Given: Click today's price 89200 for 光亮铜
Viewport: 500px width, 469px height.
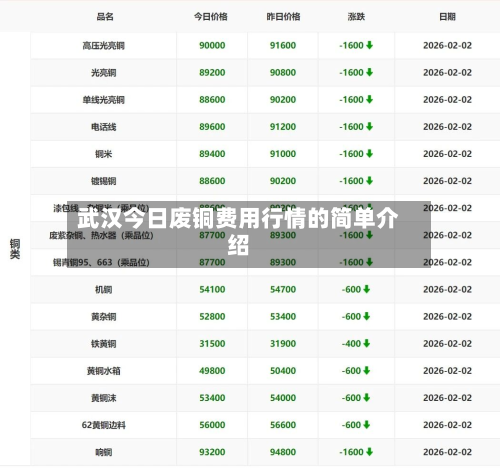Looking at the screenshot, I should (212, 72).
